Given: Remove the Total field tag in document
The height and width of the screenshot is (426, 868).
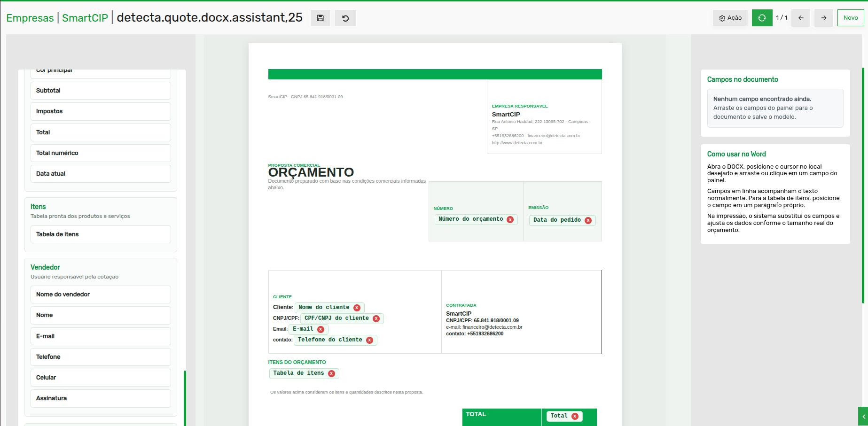Looking at the screenshot, I should (575, 416).
